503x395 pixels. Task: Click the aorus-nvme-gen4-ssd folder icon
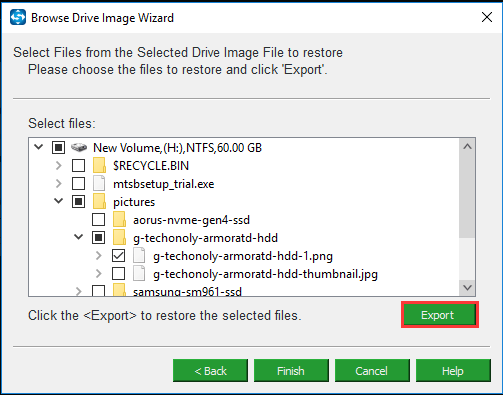point(119,219)
